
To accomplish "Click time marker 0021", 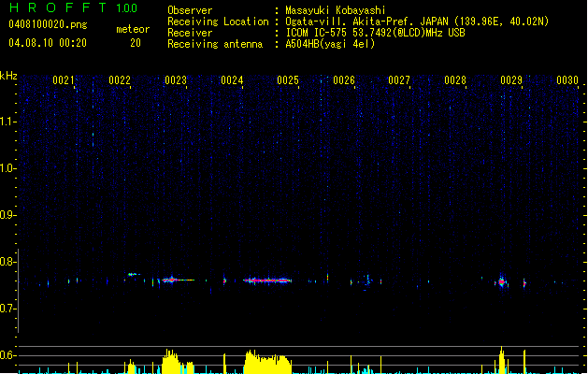I will (64, 80).
